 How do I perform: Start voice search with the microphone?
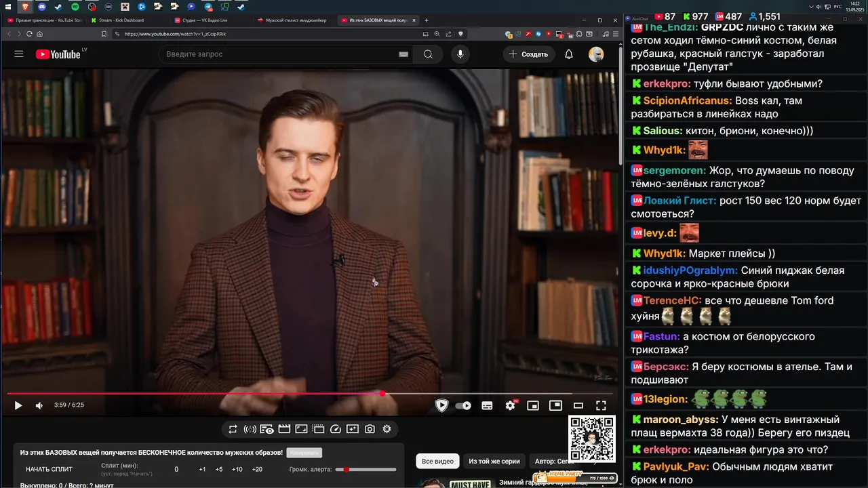(460, 54)
